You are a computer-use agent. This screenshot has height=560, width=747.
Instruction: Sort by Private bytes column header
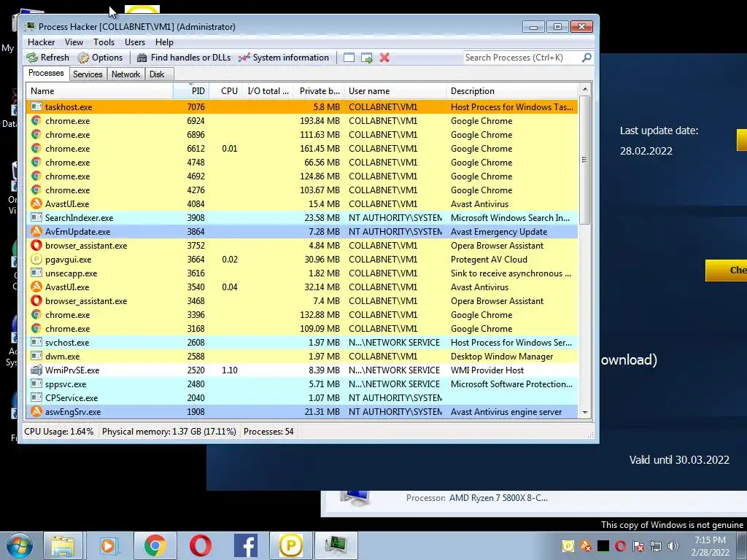(x=320, y=91)
